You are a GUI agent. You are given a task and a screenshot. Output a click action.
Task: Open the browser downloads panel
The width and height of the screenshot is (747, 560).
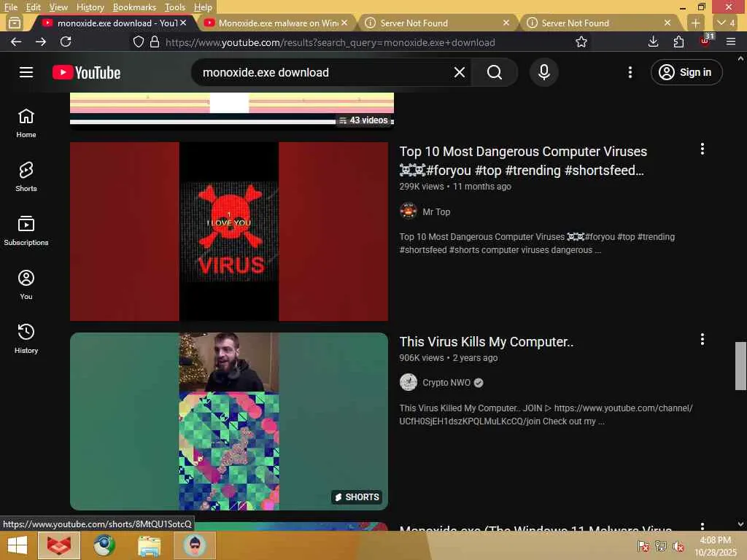[x=653, y=42]
